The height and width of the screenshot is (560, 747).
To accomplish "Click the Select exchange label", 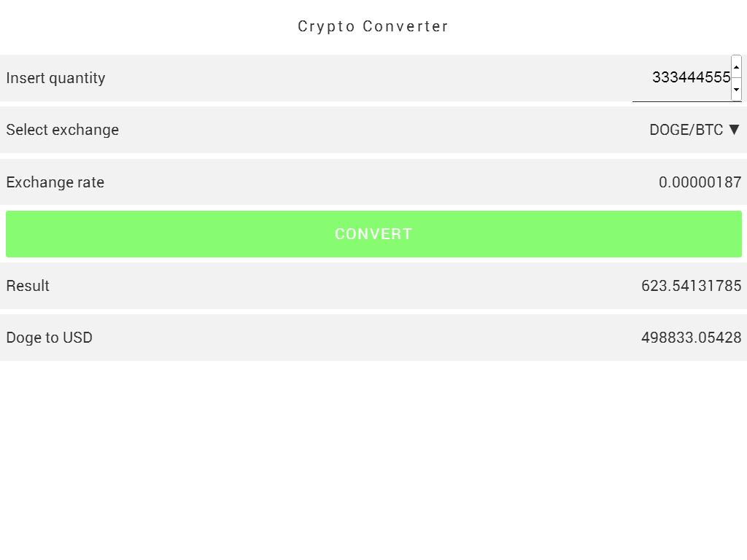I will coord(62,130).
